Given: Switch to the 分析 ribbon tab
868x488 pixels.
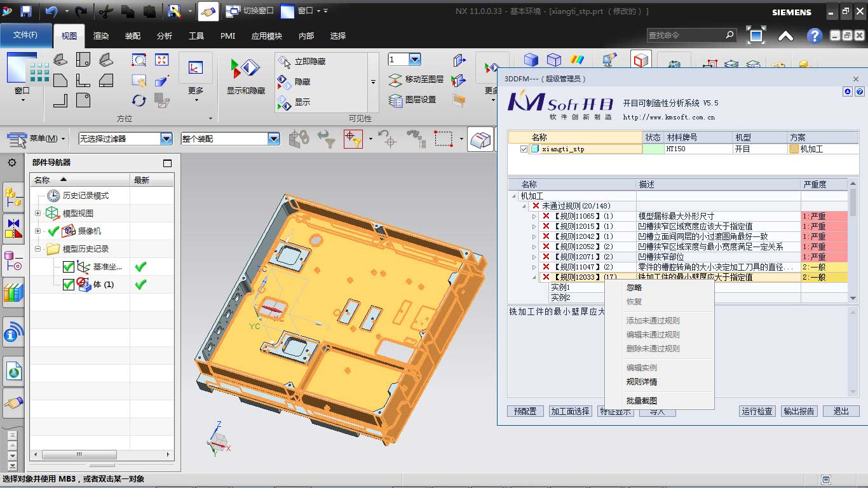Looking at the screenshot, I should coord(165,36).
